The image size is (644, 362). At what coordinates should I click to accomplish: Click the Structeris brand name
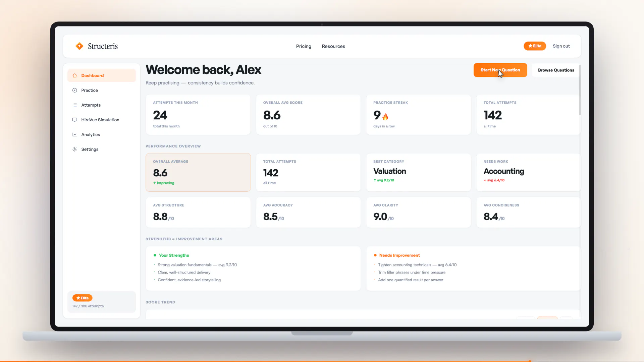103,46
